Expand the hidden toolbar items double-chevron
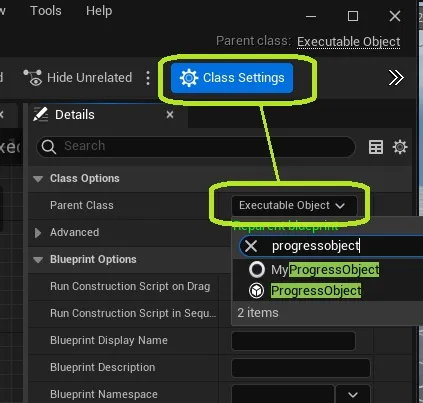The width and height of the screenshot is (423, 403). coord(396,78)
